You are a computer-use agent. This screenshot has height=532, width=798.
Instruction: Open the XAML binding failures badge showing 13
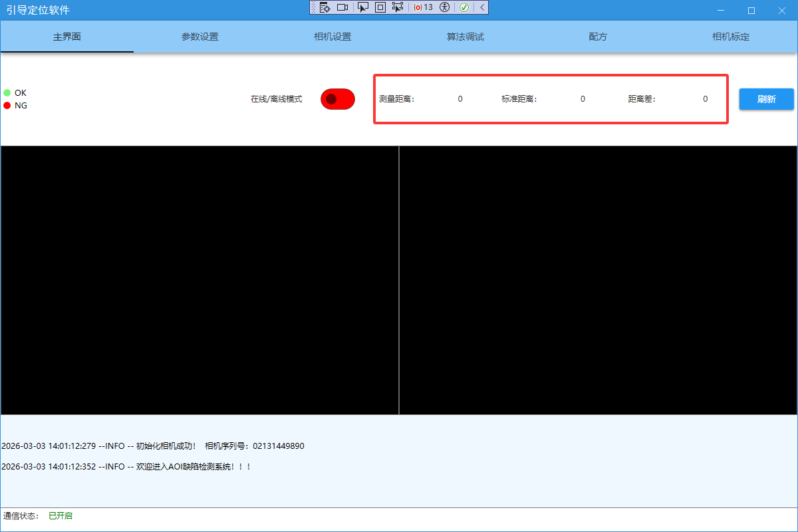coord(423,7)
